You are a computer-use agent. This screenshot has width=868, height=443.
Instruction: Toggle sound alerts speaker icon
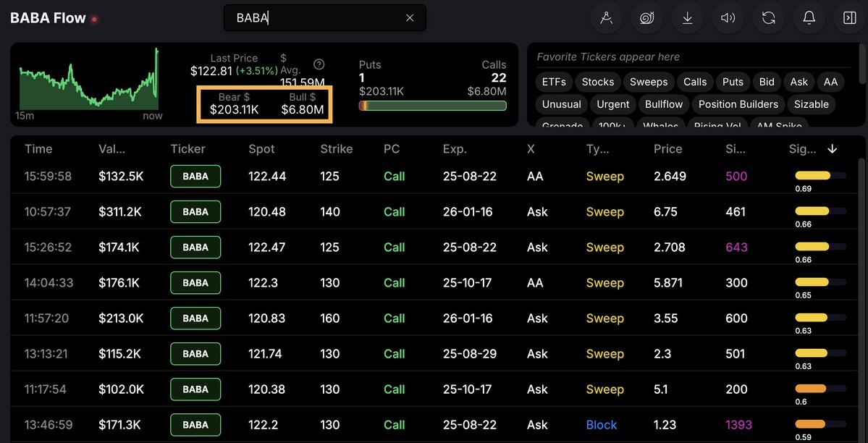728,18
